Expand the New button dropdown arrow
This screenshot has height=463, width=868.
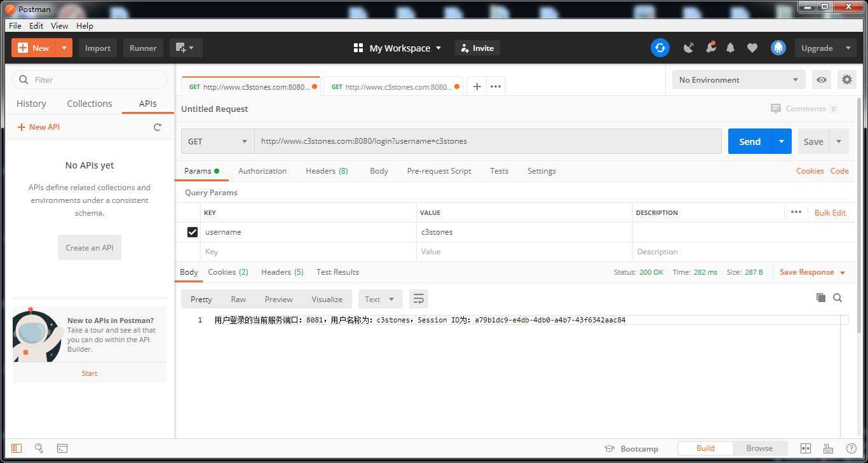point(64,48)
